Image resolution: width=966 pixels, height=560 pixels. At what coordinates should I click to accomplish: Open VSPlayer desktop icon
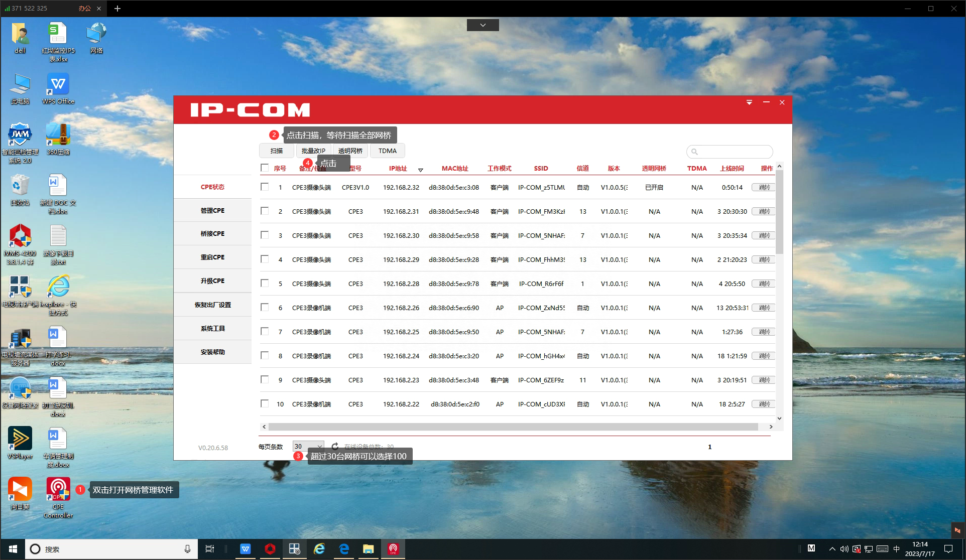tap(20, 439)
